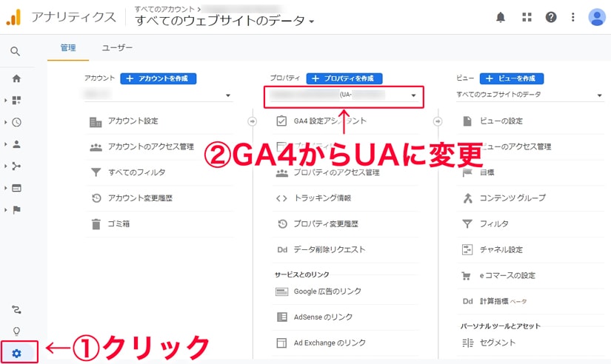Click ビューを作成 button

(x=512, y=78)
